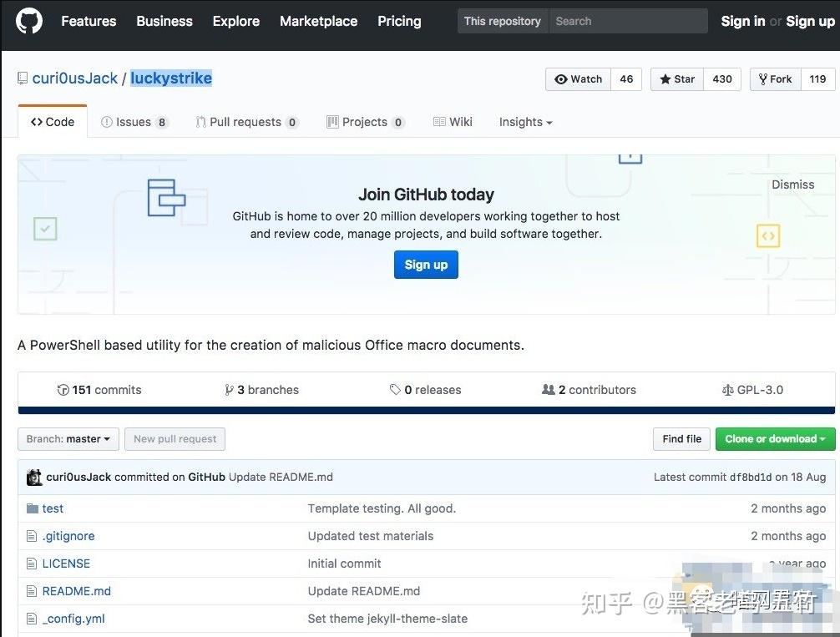Viewport: 840px width, 637px height.
Task: Click the This repository search scope label
Action: point(503,22)
